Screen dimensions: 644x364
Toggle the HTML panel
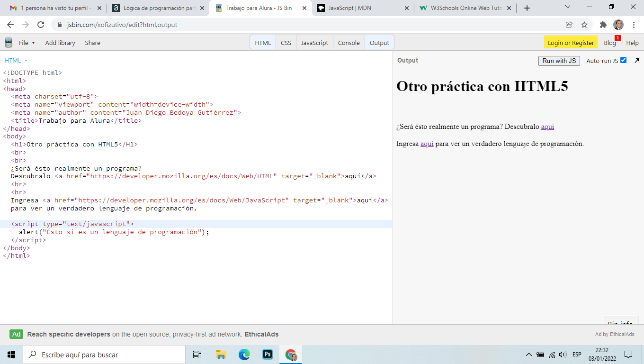coord(263,43)
